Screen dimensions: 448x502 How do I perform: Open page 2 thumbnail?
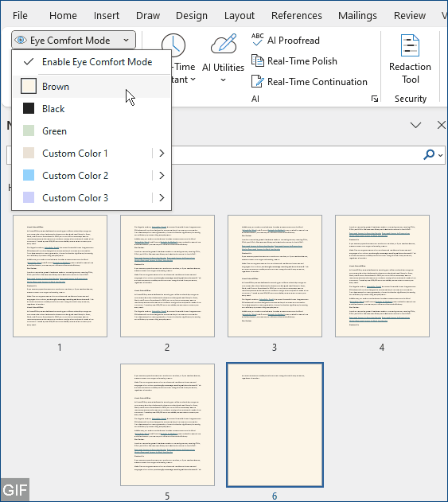point(167,276)
